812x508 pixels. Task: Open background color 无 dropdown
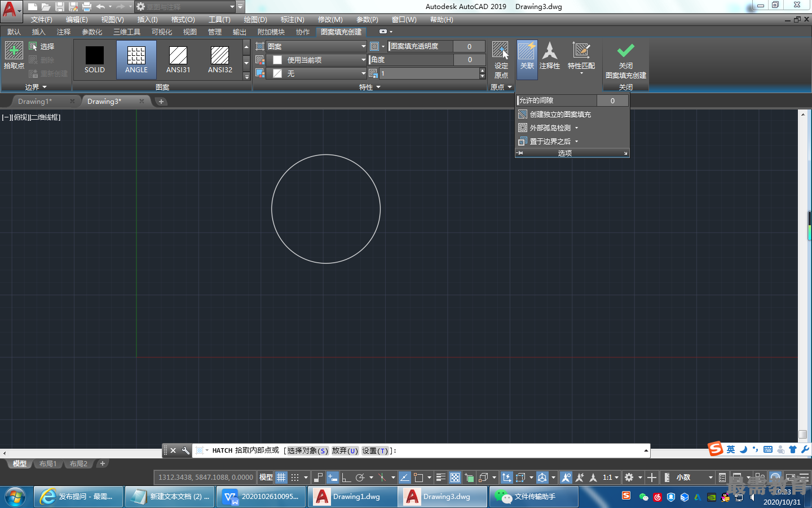click(x=317, y=73)
